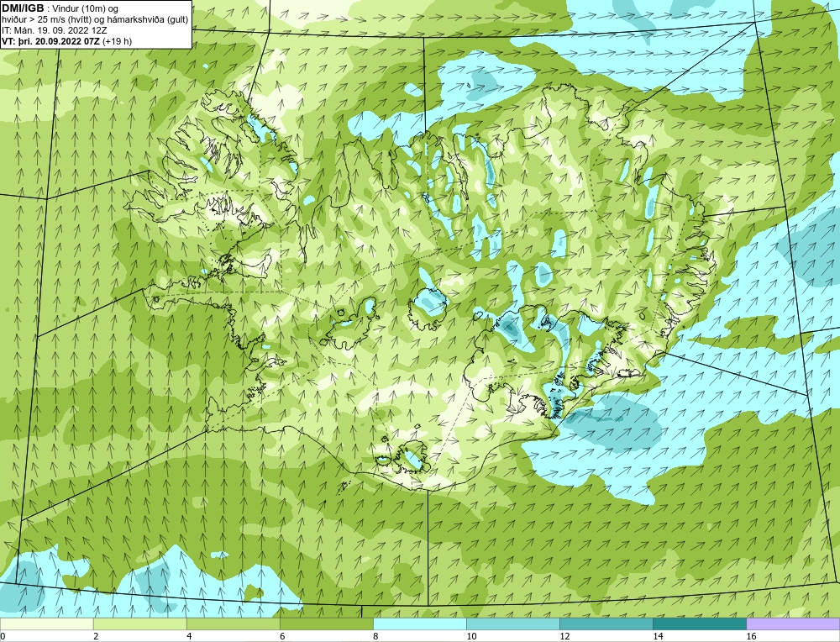Click the 'DMI/IGB' title text
This screenshot has width=840, height=642.
23,8
